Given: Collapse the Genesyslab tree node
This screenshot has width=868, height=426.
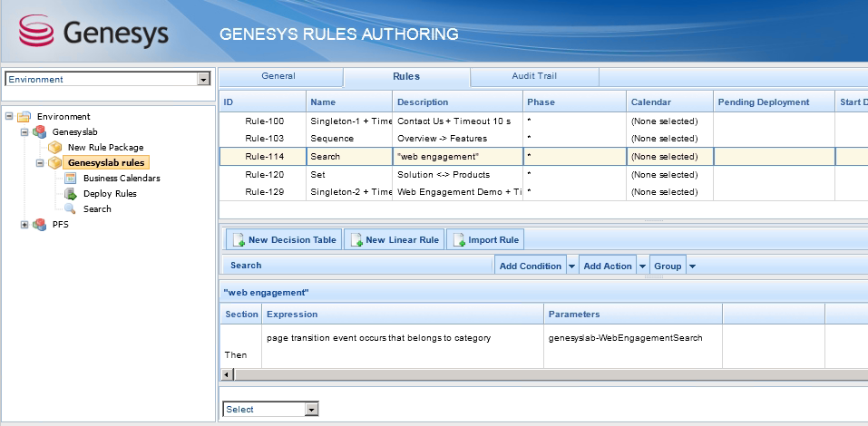Looking at the screenshot, I should click(24, 132).
